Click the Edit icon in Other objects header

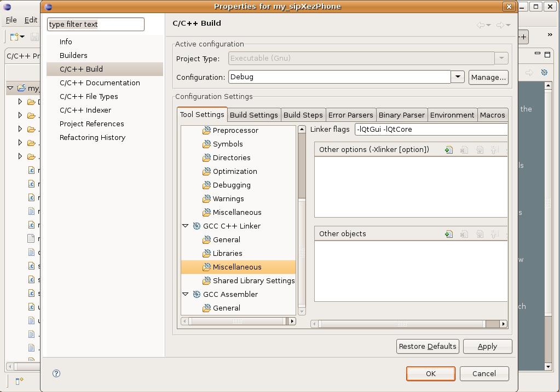(480, 234)
